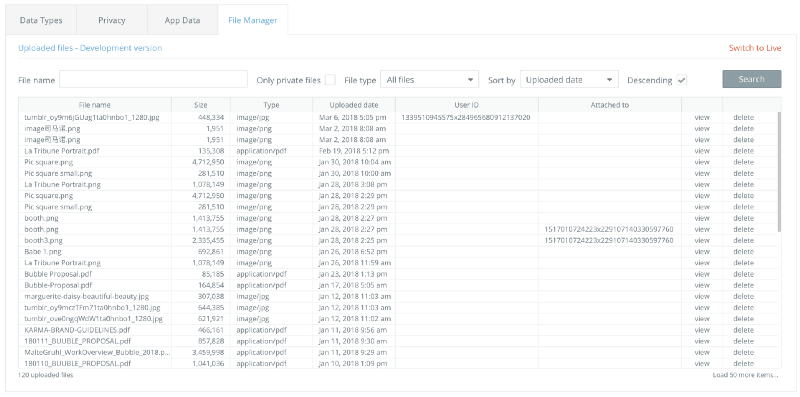
Task: Open the Privacy tab
Action: tap(112, 20)
